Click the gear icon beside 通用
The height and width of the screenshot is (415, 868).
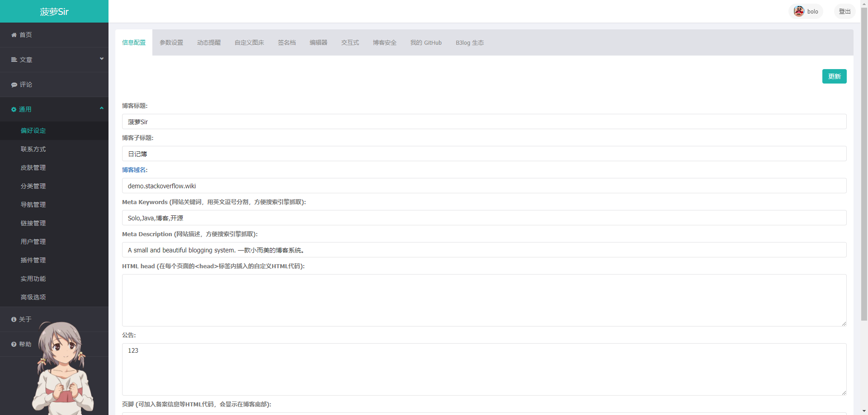click(x=14, y=110)
